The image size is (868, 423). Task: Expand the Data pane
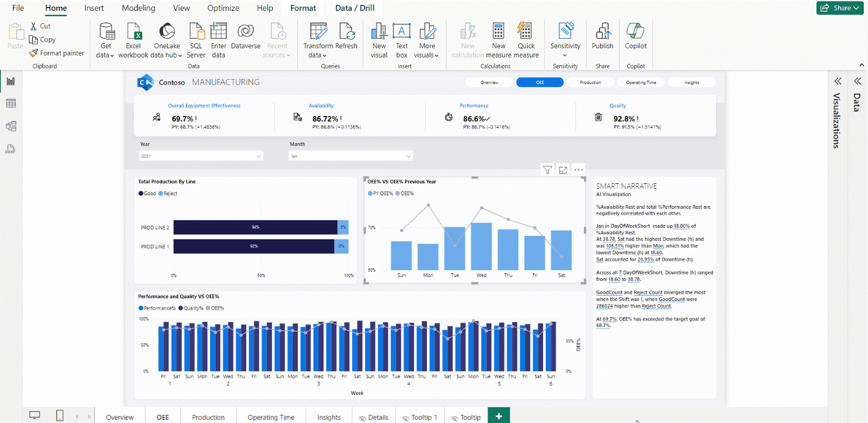coord(857,81)
